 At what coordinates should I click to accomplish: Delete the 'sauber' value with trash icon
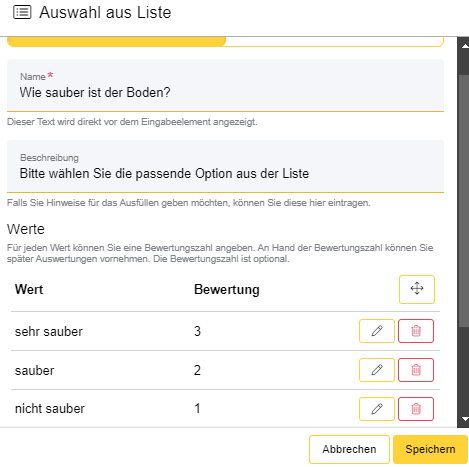pyautogui.click(x=416, y=370)
